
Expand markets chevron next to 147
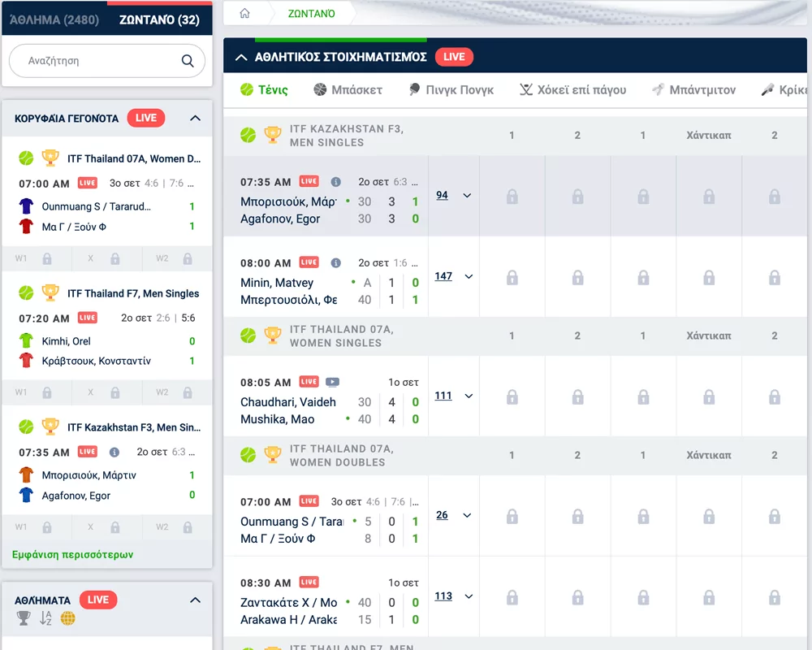[x=468, y=277]
